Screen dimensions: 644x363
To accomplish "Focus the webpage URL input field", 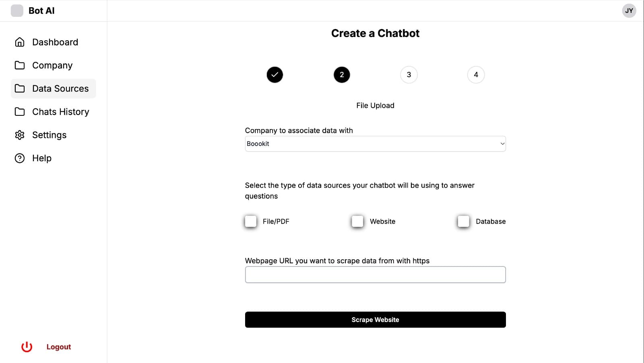I will click(375, 275).
